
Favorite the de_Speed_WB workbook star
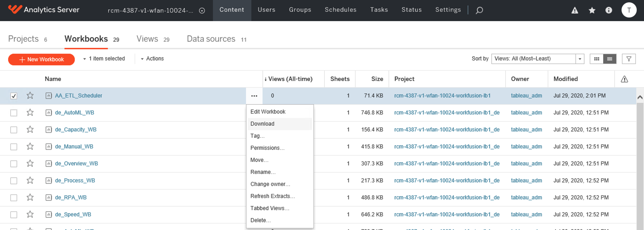click(30, 214)
